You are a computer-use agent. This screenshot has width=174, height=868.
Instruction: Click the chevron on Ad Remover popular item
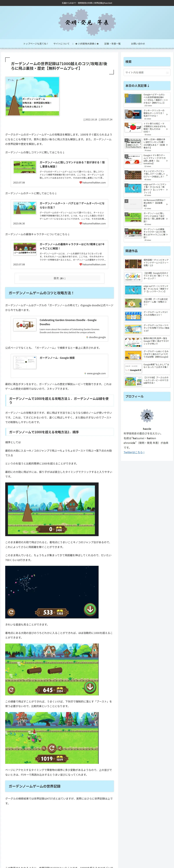click(x=167, y=204)
